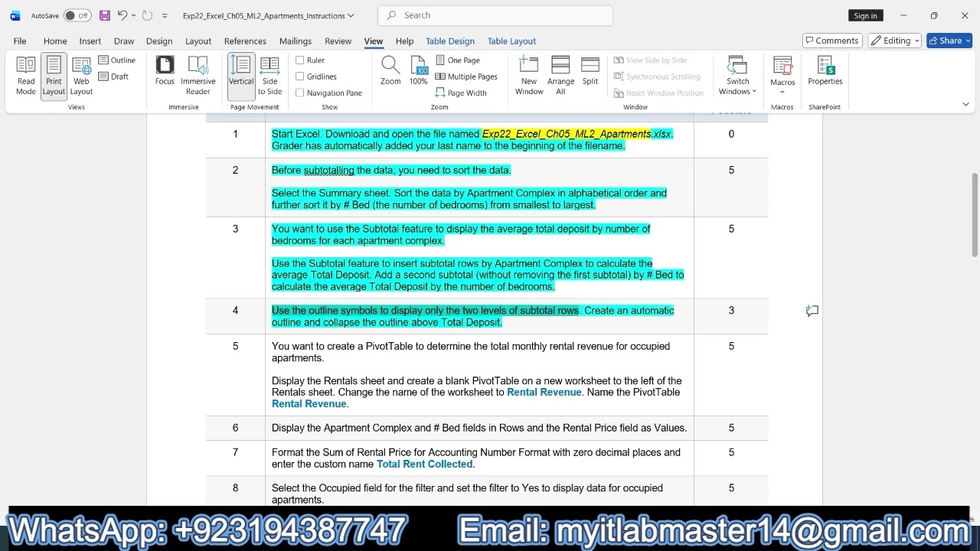Screen dimensions: 980x551
Task: Open the Comments pane
Action: point(832,41)
